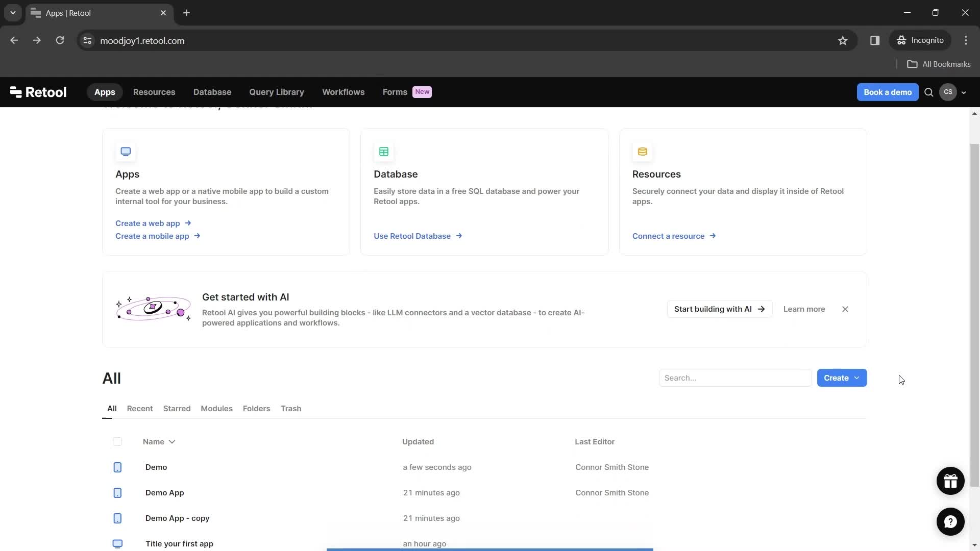This screenshot has width=980, height=551.
Task: Select the Workflows menu tab
Action: point(344,91)
